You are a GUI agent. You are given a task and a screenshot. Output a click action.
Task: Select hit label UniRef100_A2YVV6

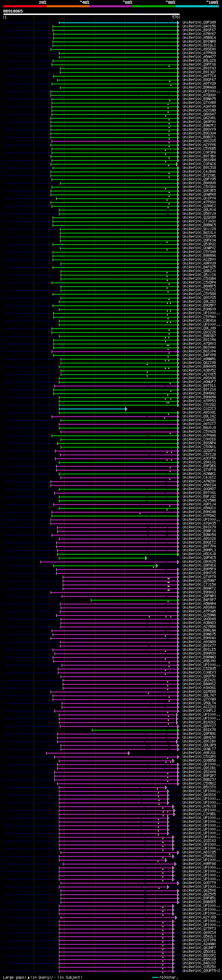pos(199,145)
